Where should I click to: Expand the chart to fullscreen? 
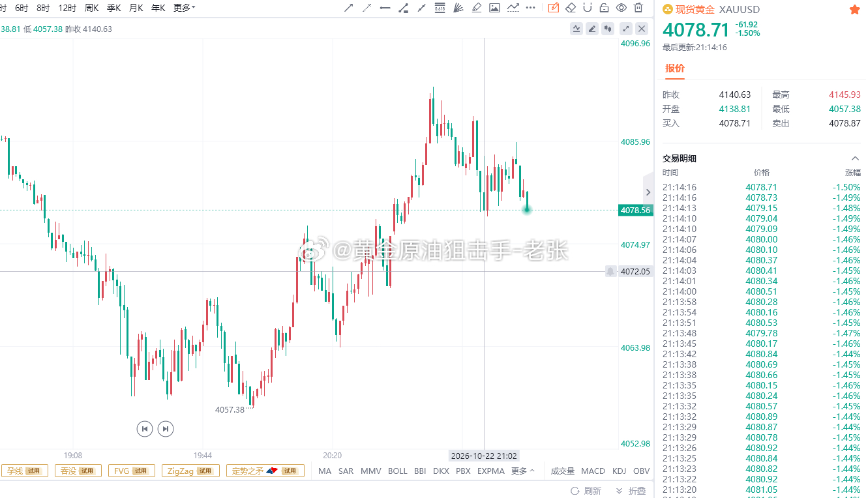pos(626,29)
